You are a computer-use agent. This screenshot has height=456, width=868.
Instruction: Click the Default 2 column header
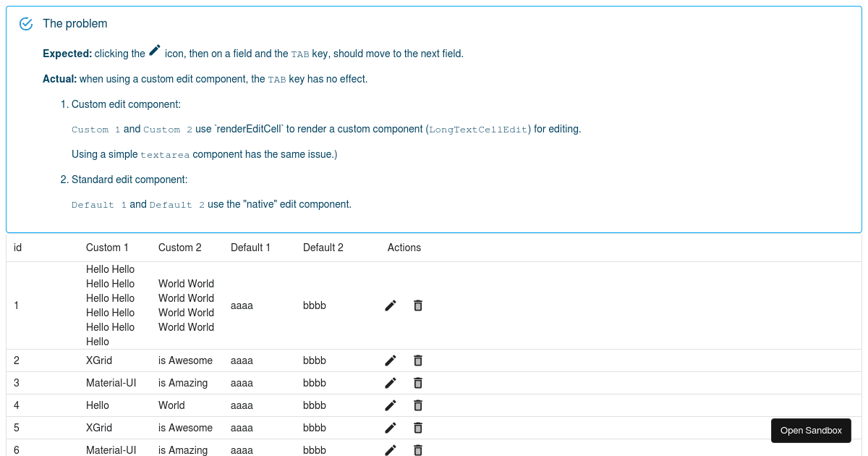(323, 248)
